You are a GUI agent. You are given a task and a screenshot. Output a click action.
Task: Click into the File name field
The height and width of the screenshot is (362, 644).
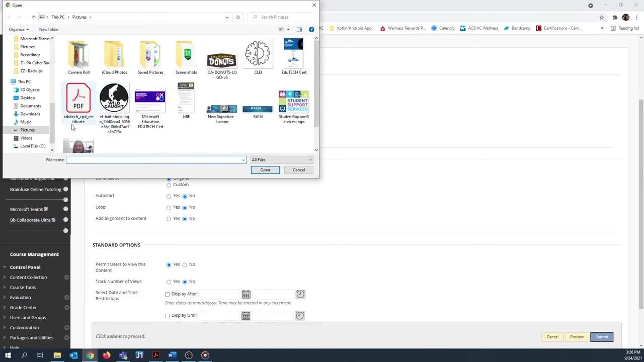153,160
